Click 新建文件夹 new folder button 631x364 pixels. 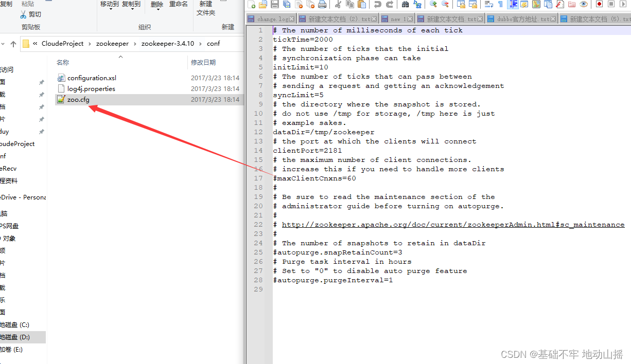tap(206, 8)
